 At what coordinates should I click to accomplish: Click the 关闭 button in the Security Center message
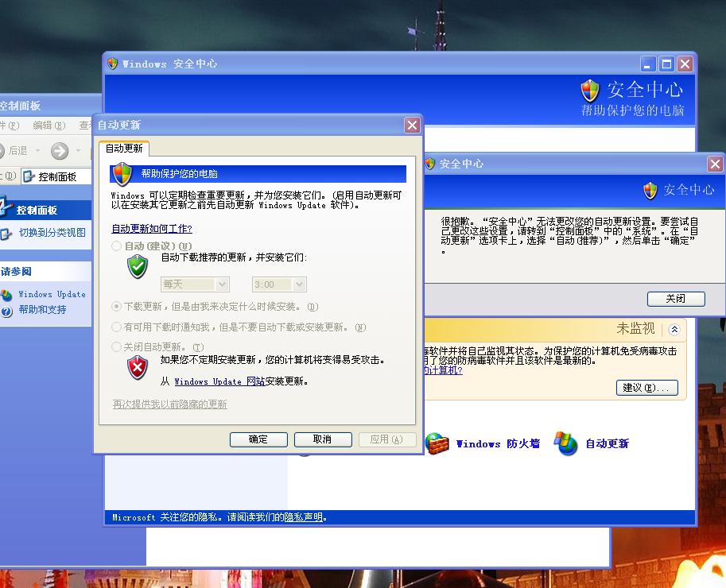pos(676,299)
